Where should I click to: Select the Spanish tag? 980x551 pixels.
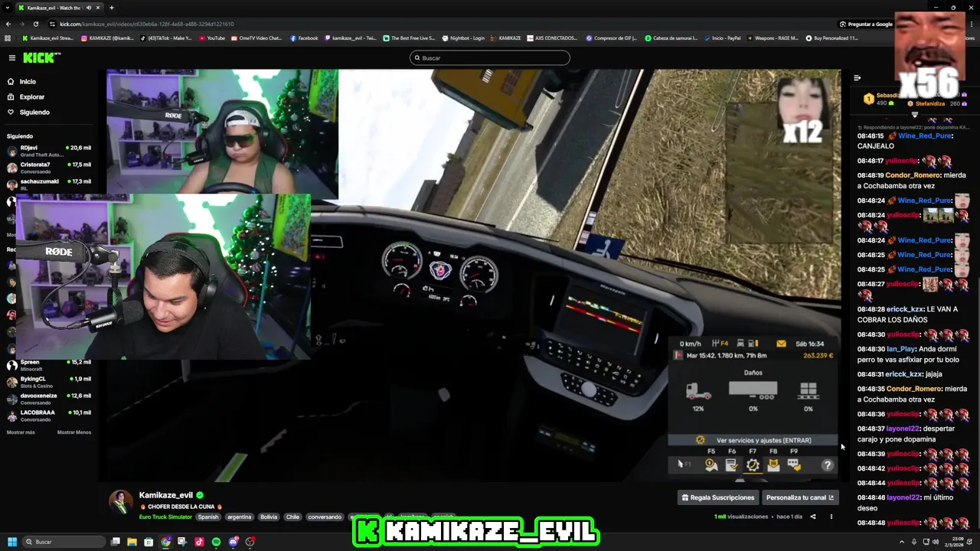pyautogui.click(x=208, y=517)
